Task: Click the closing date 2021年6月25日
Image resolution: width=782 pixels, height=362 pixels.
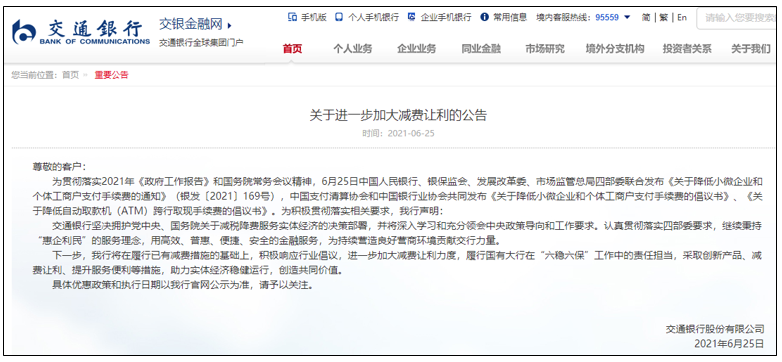Action: [x=729, y=344]
